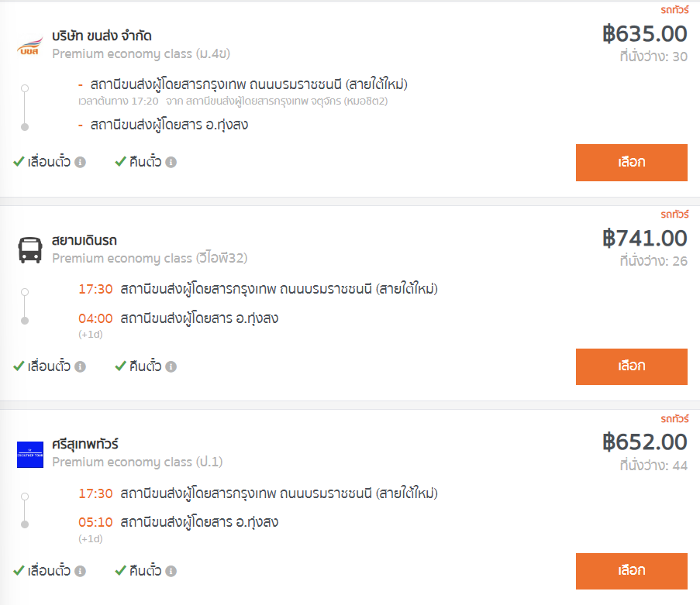Click the ศรีสุเทพทัวร์ operator name
Image resolution: width=700 pixels, height=605 pixels.
85,445
